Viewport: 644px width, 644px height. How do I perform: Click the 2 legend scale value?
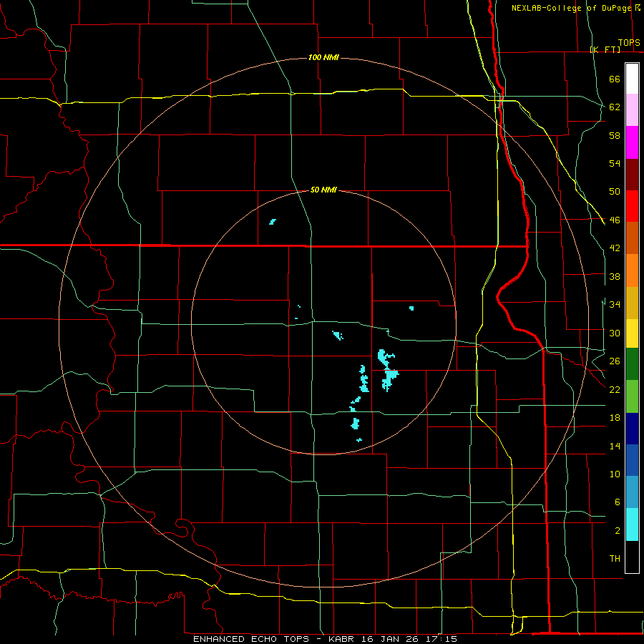[617, 531]
